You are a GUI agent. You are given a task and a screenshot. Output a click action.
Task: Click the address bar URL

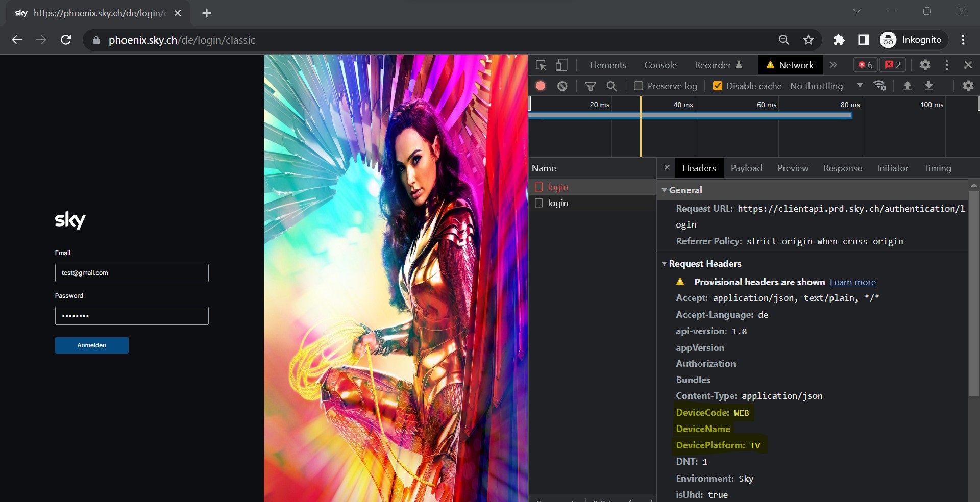pyautogui.click(x=182, y=40)
